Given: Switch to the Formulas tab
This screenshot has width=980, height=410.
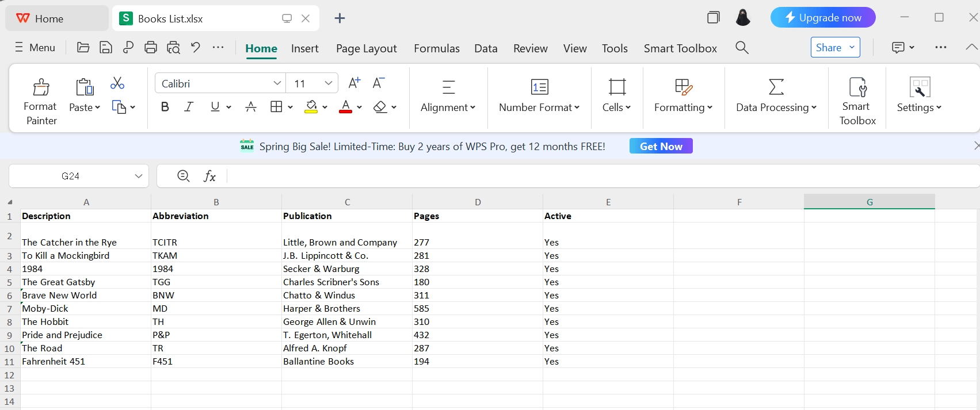Looking at the screenshot, I should tap(437, 48).
